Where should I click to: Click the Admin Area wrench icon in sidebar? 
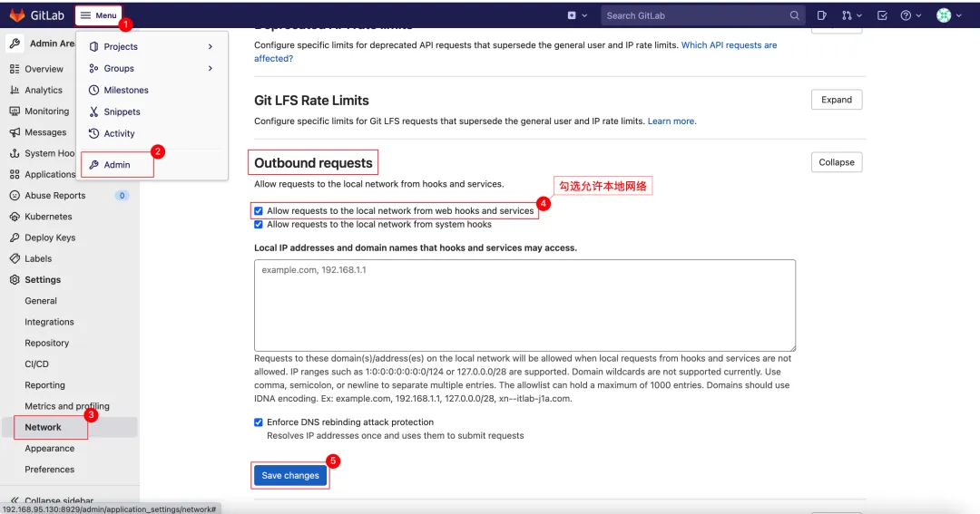click(x=15, y=44)
